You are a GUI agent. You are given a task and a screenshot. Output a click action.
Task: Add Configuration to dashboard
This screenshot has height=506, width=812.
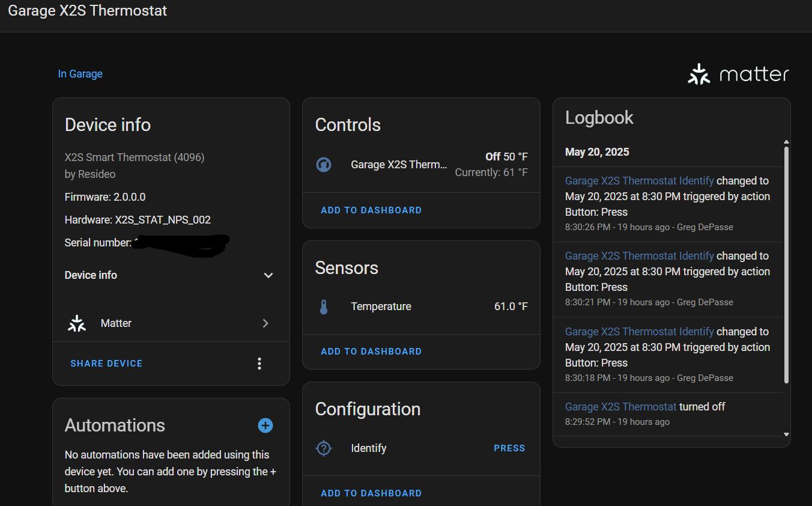[371, 493]
